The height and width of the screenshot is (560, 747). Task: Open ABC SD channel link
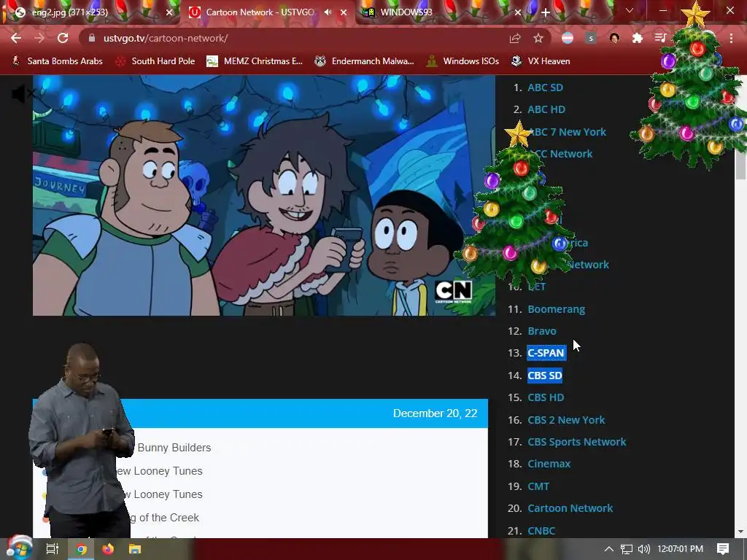point(545,87)
